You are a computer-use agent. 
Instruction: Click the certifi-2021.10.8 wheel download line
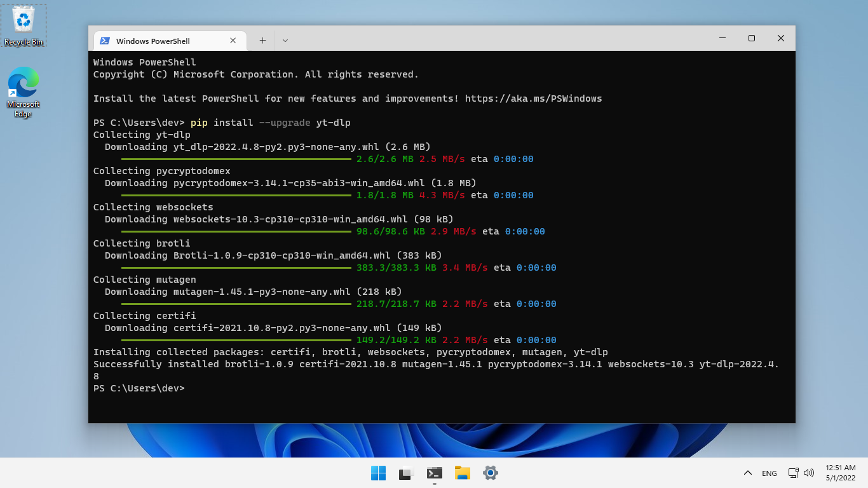click(x=274, y=328)
